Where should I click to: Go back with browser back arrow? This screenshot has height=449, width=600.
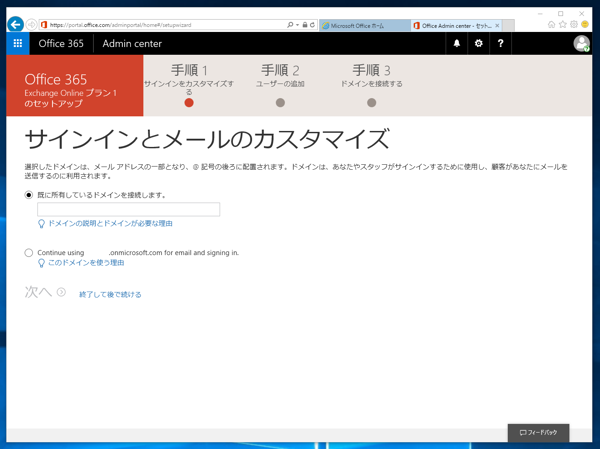(15, 25)
